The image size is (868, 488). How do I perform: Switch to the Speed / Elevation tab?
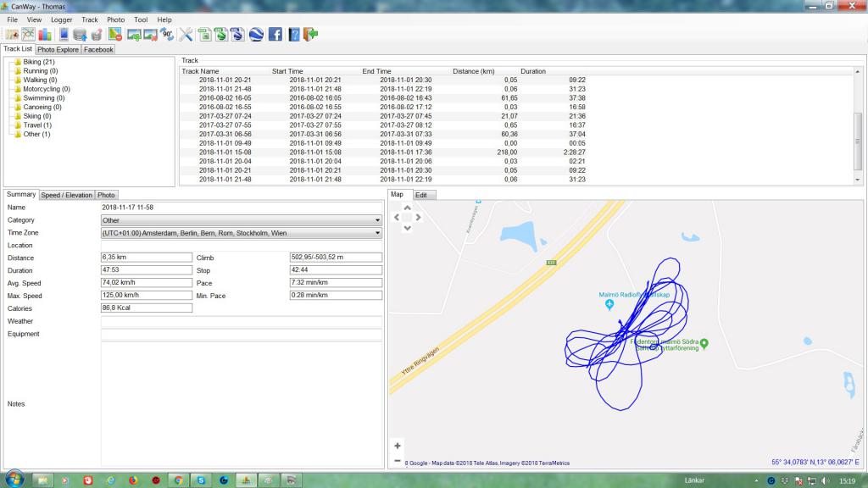click(x=67, y=195)
